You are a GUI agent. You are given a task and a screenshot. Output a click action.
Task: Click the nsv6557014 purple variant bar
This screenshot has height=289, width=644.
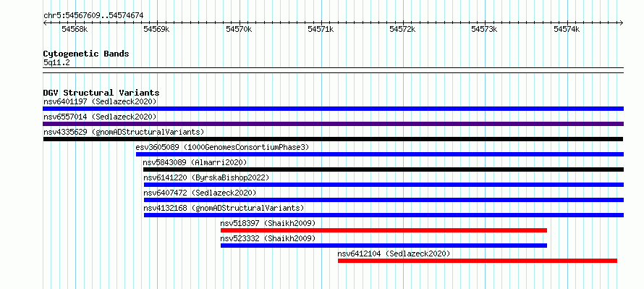coord(333,124)
